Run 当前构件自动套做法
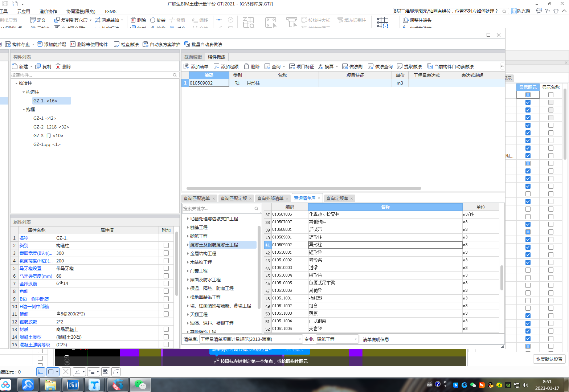This screenshot has width=569, height=392. (x=450, y=66)
